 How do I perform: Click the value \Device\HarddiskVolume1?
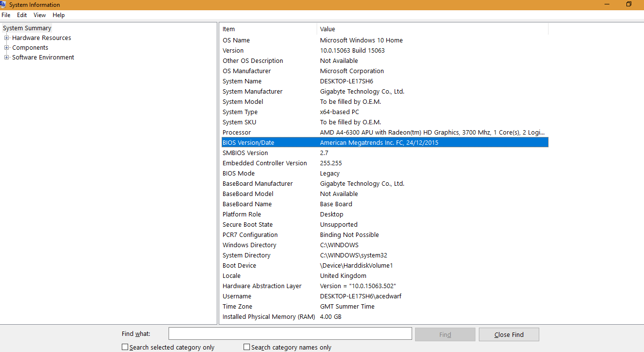356,266
